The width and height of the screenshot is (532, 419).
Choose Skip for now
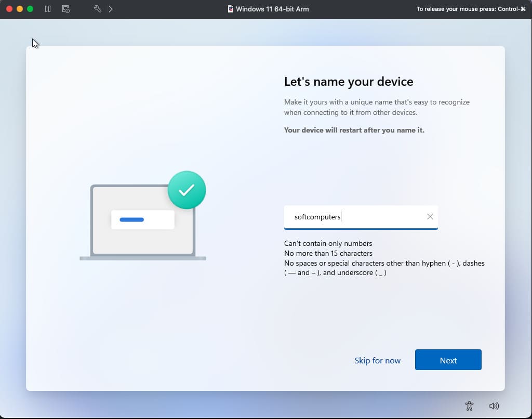tap(377, 360)
